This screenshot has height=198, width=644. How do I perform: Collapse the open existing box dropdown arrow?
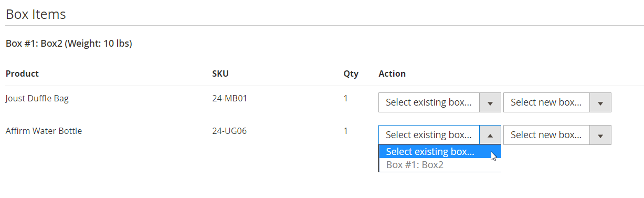pyautogui.click(x=490, y=135)
